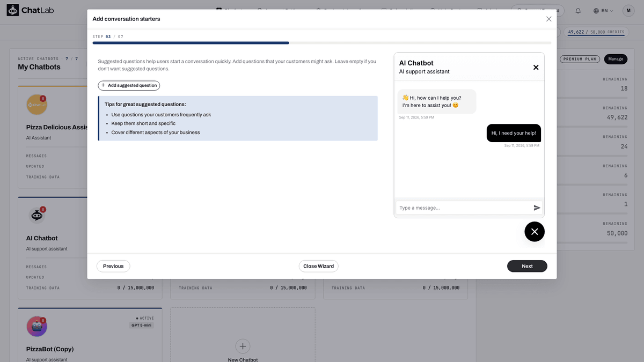Click the wave emoji in greeting message

(x=405, y=98)
